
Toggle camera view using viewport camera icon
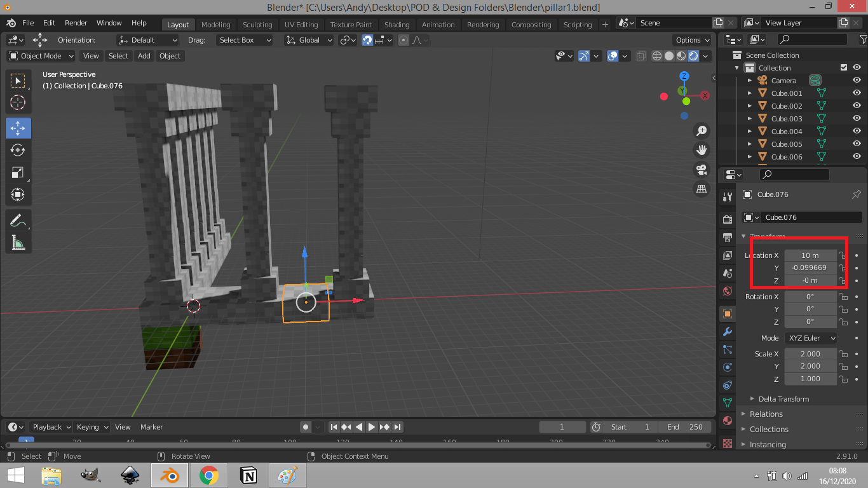[x=702, y=170]
